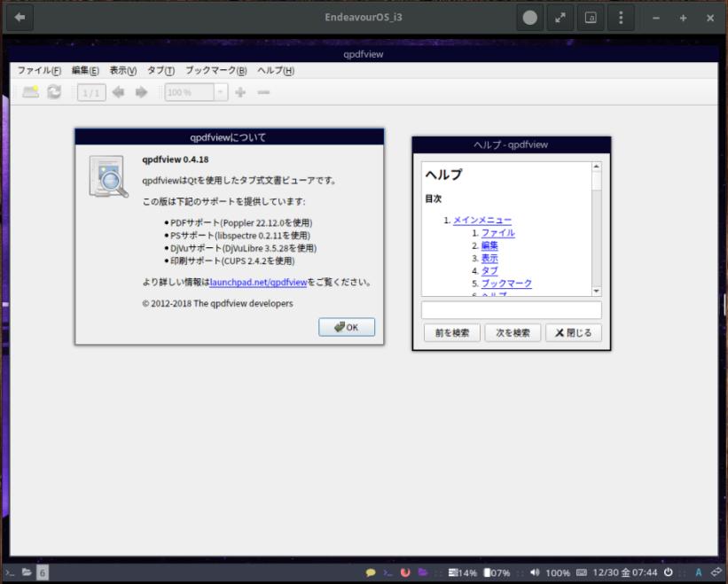The height and width of the screenshot is (584, 728).
Task: Click the 14% CPU usage indicator in the panel
Action: pos(463,572)
